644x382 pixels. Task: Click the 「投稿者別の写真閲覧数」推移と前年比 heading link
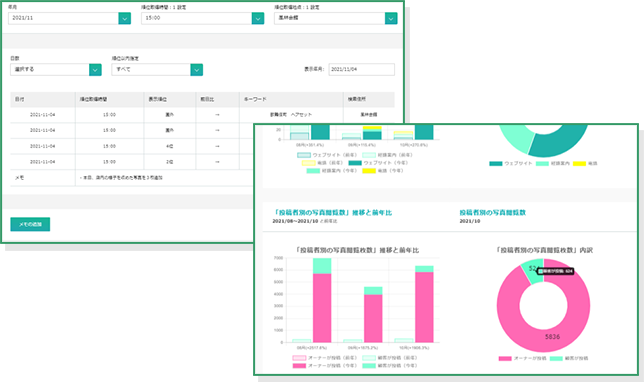click(332, 212)
